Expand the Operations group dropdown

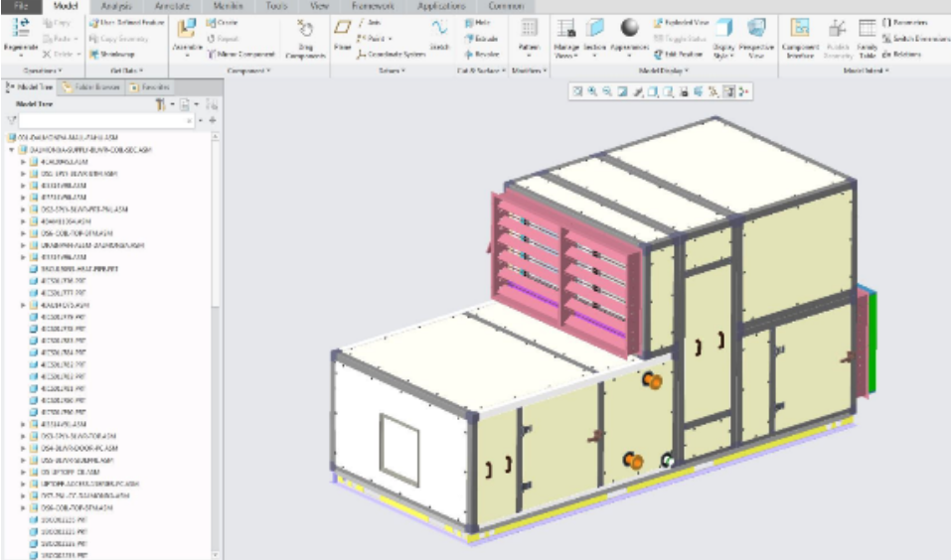[42, 71]
